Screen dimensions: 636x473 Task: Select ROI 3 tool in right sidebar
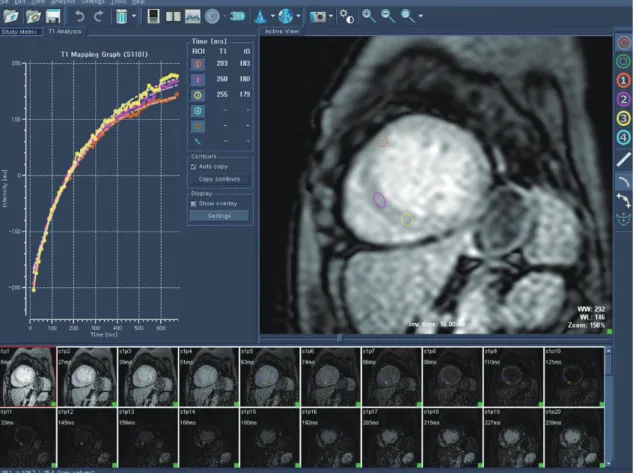(x=624, y=118)
